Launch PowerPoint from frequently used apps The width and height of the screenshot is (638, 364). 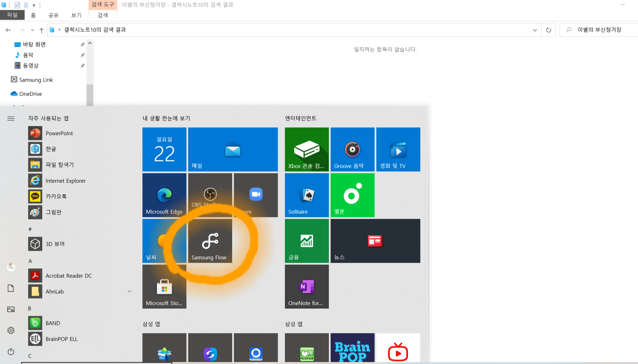coord(80,133)
